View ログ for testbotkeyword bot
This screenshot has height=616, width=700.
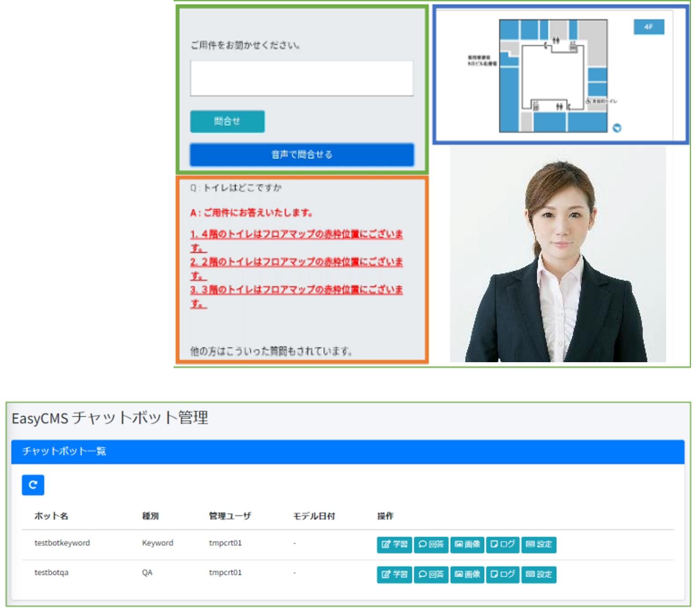[503, 545]
